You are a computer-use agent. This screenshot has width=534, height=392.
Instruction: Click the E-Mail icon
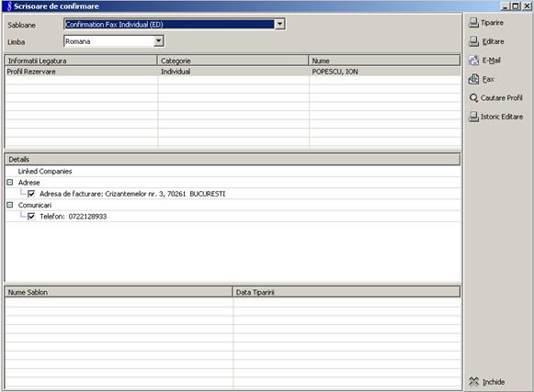click(x=473, y=61)
